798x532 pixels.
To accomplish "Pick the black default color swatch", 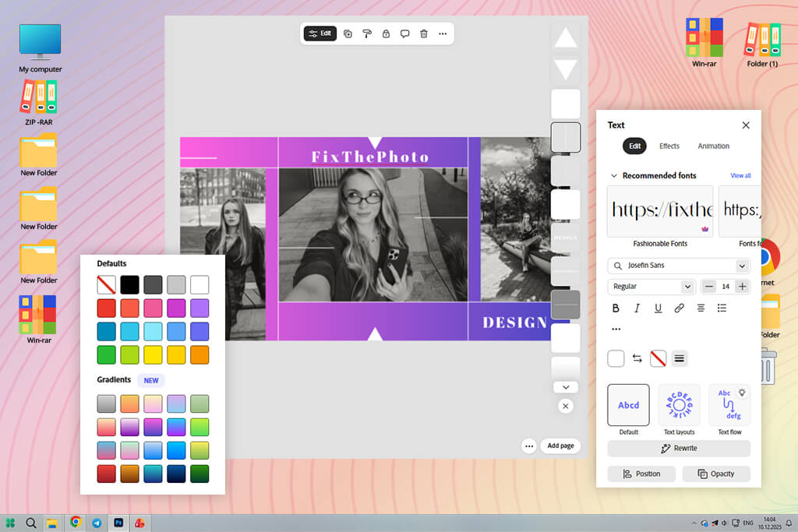I will tap(130, 285).
